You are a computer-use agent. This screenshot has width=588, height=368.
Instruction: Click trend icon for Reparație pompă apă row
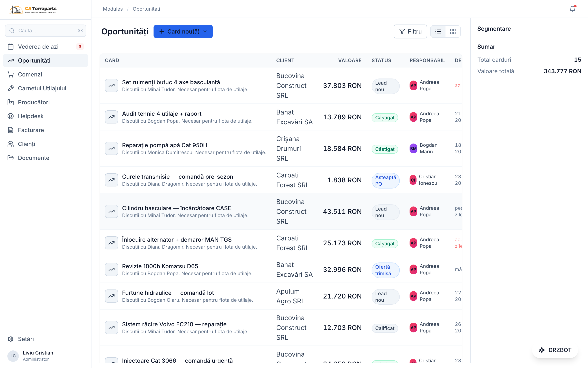tap(111, 148)
